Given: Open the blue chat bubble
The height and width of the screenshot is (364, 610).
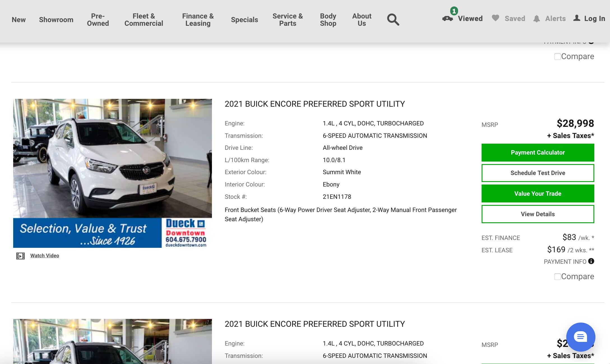Looking at the screenshot, I should [x=581, y=337].
